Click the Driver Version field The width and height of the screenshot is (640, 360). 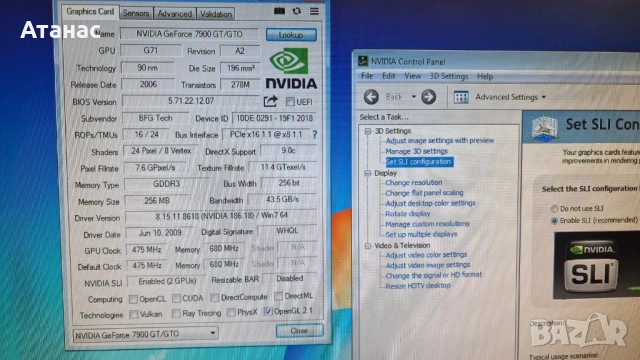coord(221,216)
